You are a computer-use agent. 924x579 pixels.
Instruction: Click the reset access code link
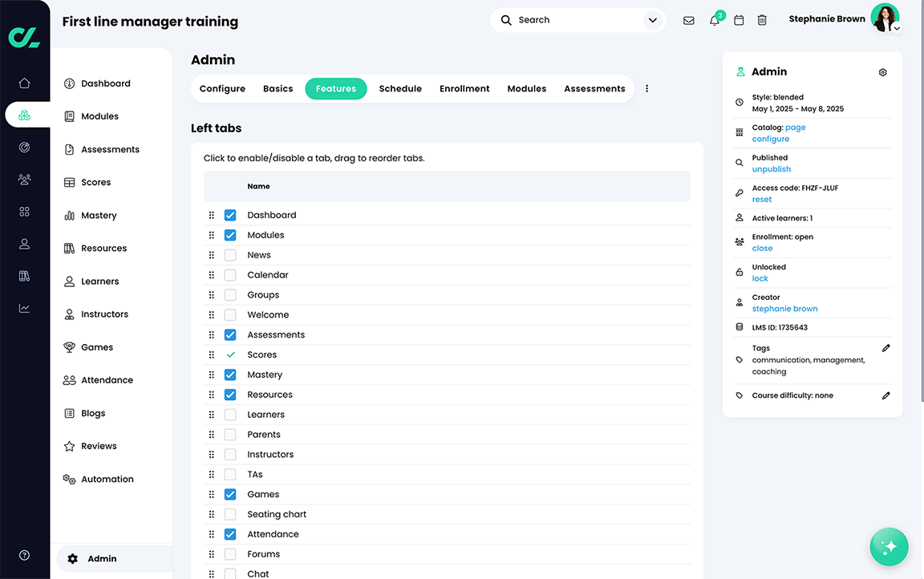click(x=761, y=199)
